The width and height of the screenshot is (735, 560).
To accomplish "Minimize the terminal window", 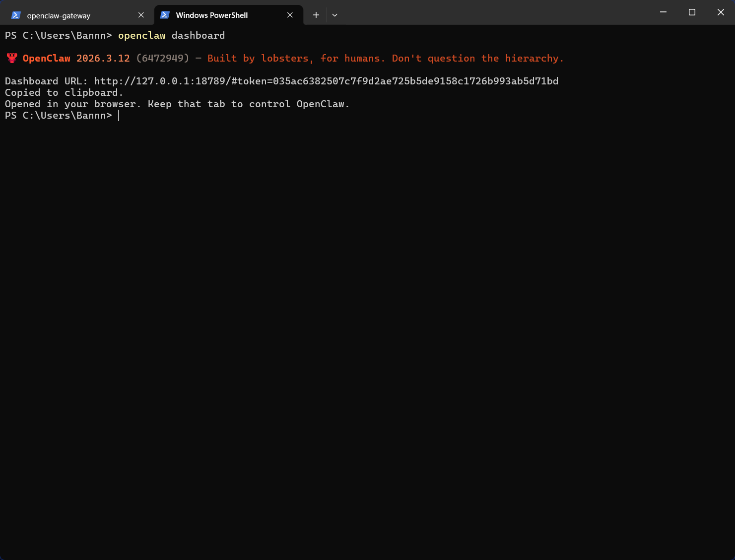I will click(x=663, y=12).
